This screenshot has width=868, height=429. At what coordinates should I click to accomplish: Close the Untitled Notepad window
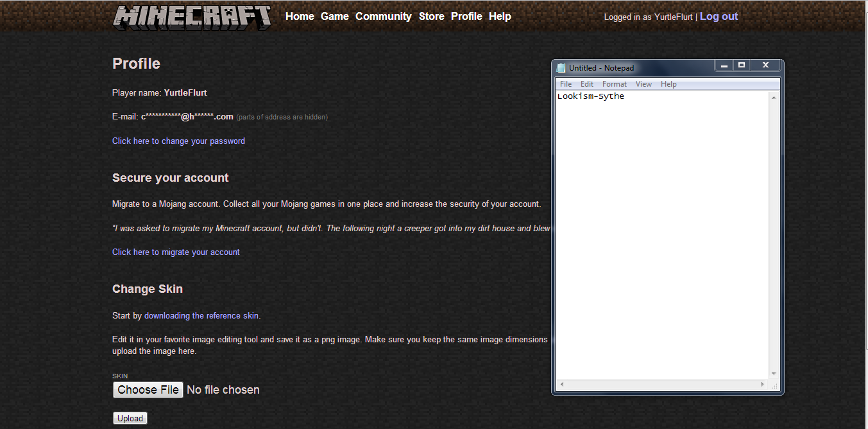click(765, 66)
